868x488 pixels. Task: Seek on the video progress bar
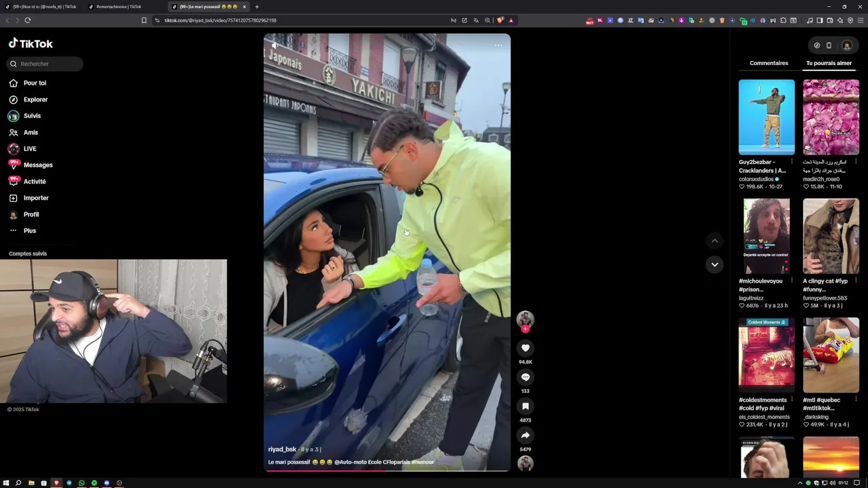387,470
